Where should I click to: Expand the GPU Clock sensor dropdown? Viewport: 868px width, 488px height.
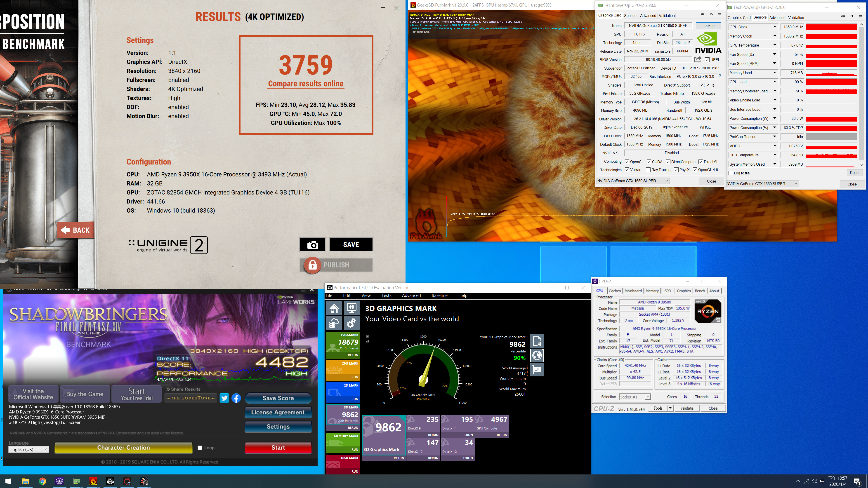(774, 27)
